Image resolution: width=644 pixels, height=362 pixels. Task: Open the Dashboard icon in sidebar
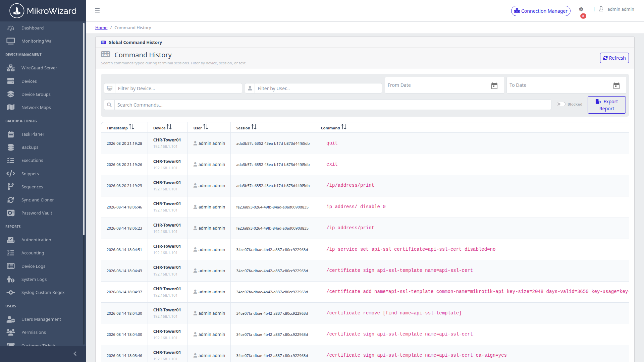click(x=11, y=28)
